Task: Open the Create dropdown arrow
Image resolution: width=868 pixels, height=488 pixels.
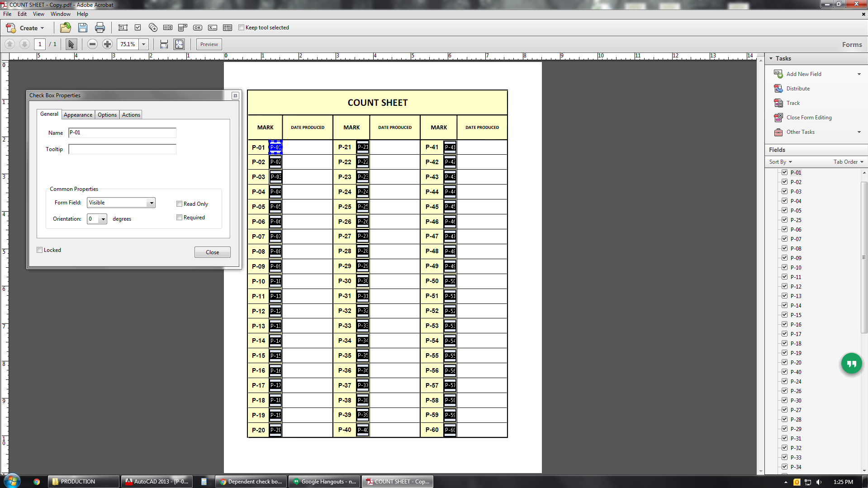Action: coord(43,28)
